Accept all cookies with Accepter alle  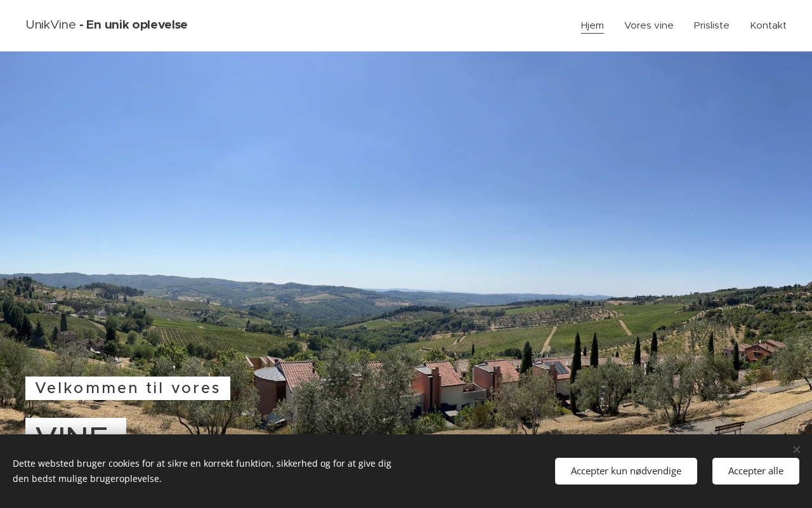756,471
